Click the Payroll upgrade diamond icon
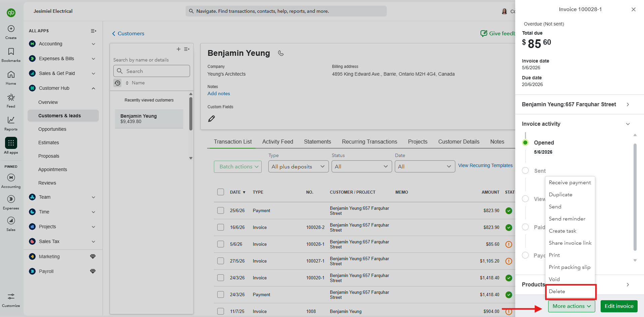 93,271
